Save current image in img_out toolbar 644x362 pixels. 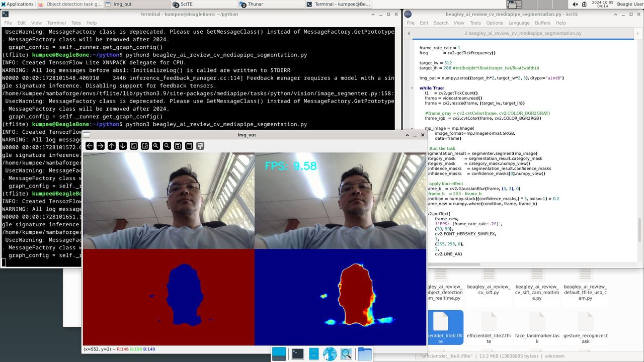[178, 146]
